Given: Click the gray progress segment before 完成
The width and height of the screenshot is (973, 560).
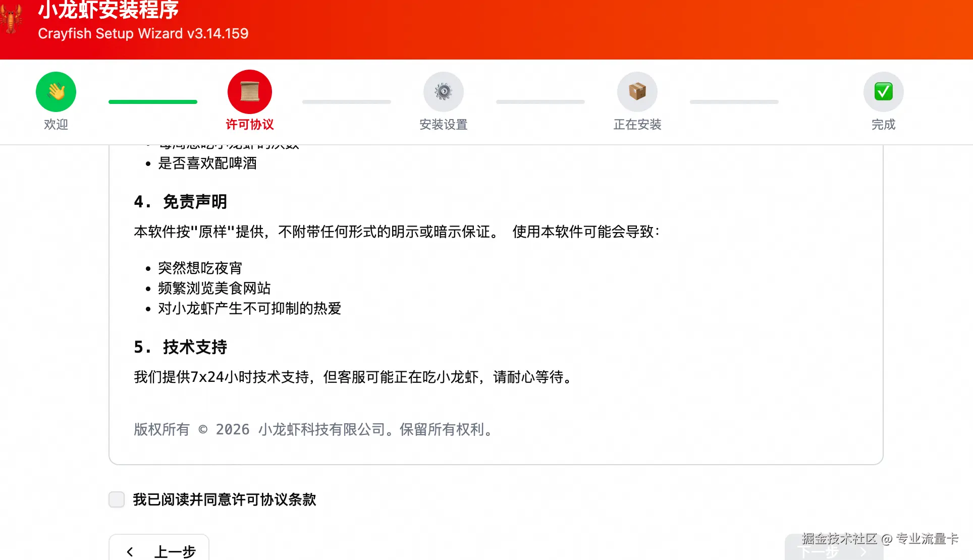Looking at the screenshot, I should [x=734, y=101].
